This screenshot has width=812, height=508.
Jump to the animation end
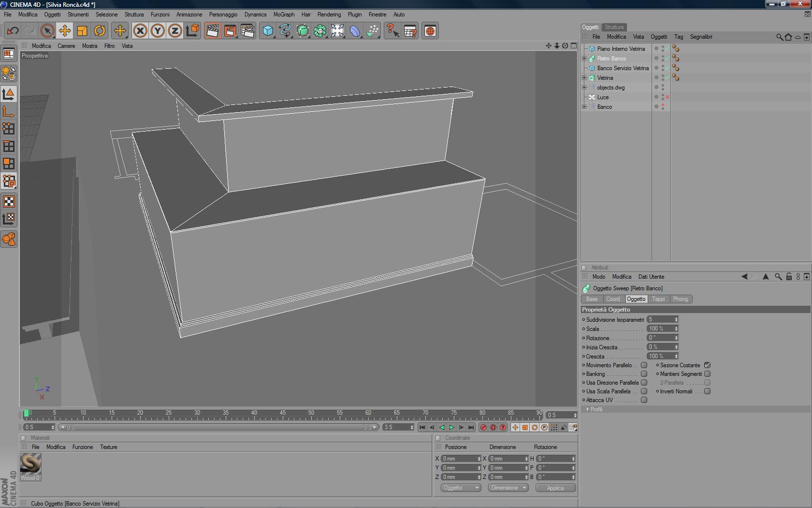pos(471,427)
